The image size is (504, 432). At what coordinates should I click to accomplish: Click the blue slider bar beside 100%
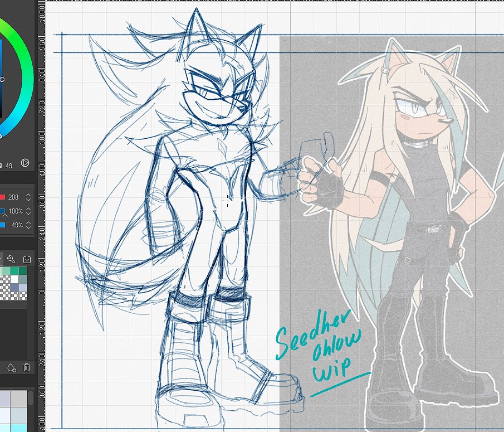[x=2, y=211]
